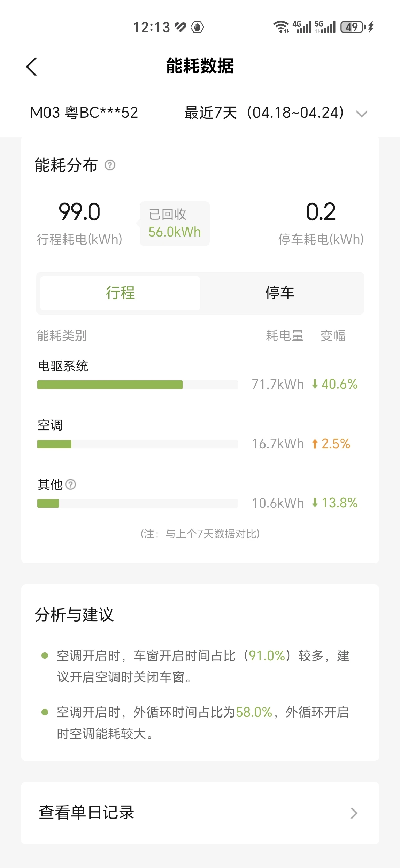
Task: Tap the 其他 energy usage bar
Action: (x=137, y=503)
